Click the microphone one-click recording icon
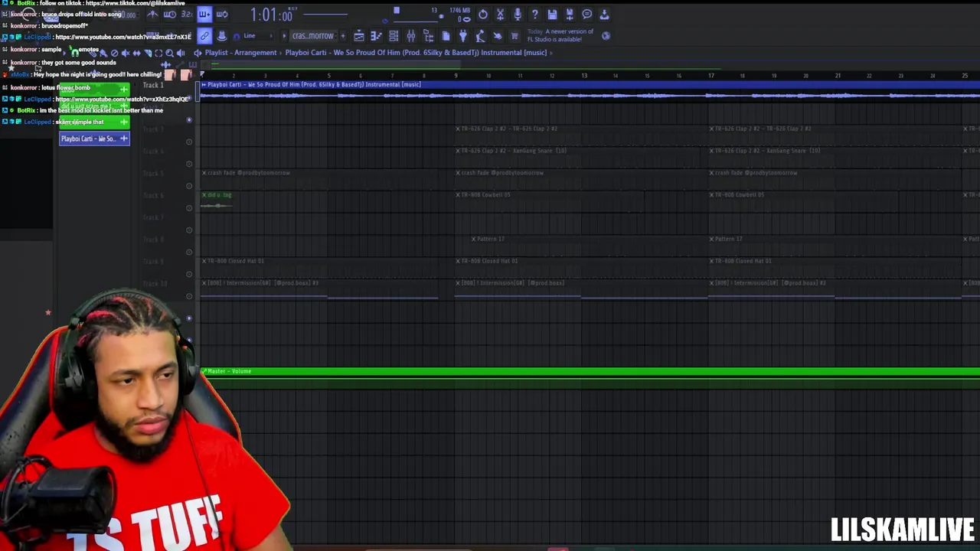Screen dimensions: 980x551 pos(518,15)
